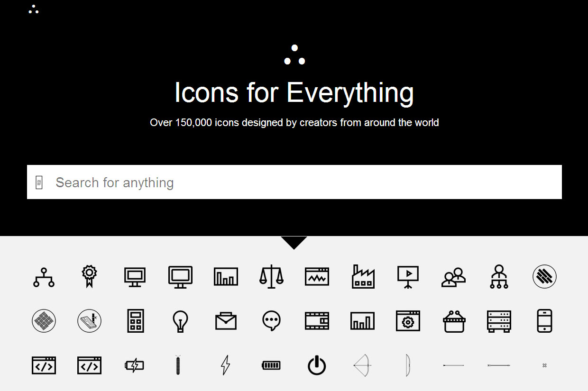588x391 pixels.
Task: Click the Icons for Everything heading
Action: [294, 92]
